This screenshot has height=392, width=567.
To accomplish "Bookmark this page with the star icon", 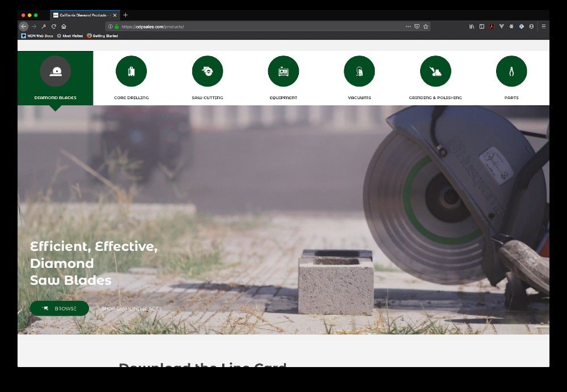I will (x=426, y=27).
